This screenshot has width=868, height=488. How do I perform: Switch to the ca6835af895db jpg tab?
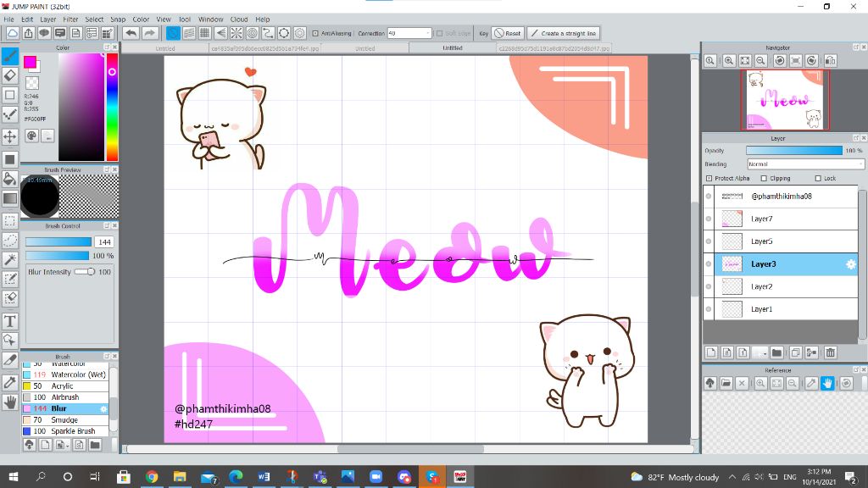coord(265,48)
